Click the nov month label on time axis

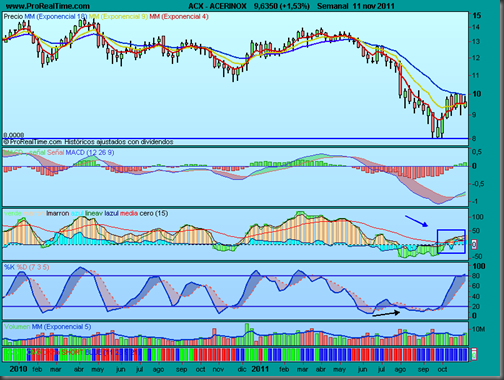[218, 370]
